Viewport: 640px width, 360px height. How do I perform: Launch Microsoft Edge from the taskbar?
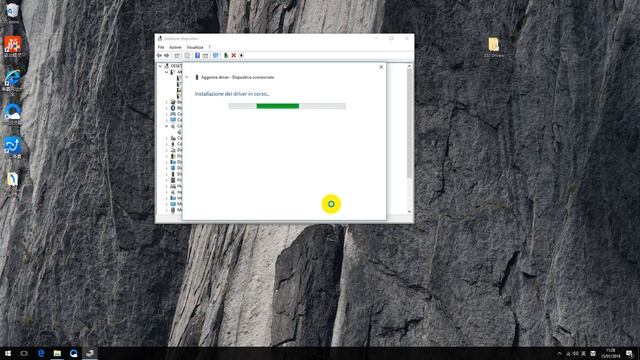coord(41,353)
